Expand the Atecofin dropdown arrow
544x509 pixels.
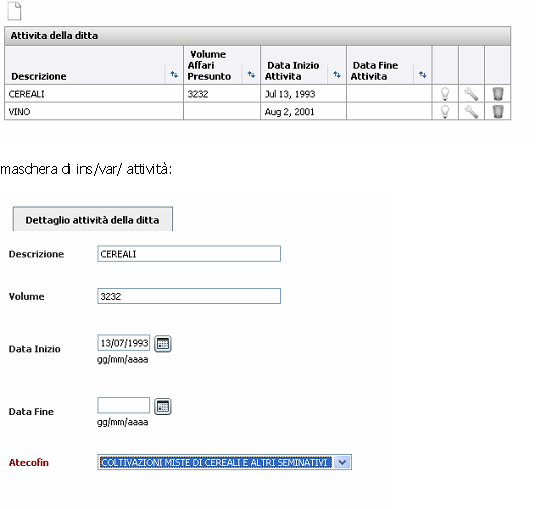tap(342, 462)
